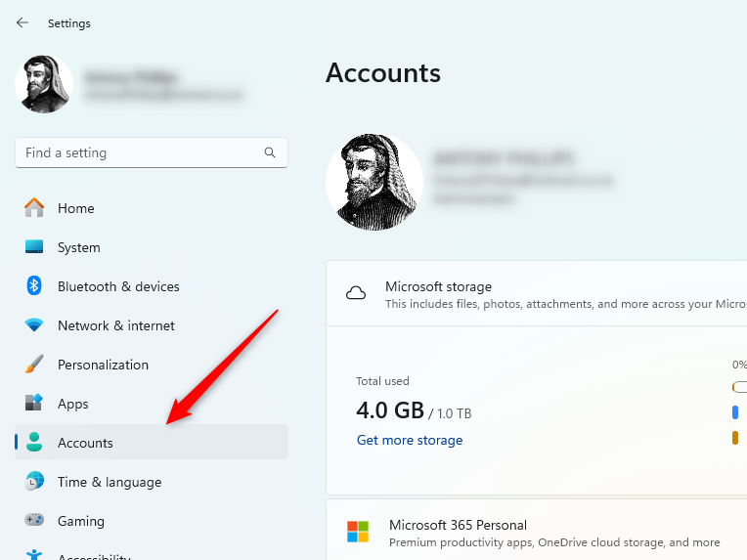
Task: Open the System settings page
Action: coord(152,247)
